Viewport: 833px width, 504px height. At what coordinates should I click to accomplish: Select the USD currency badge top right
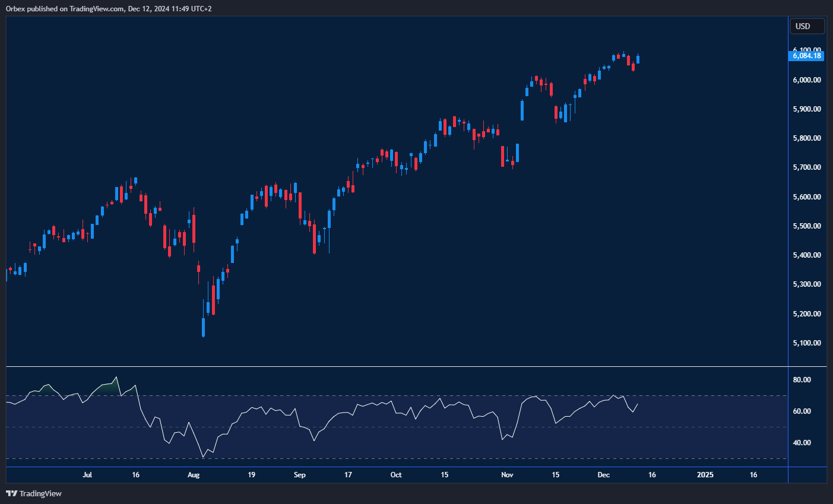pyautogui.click(x=807, y=26)
